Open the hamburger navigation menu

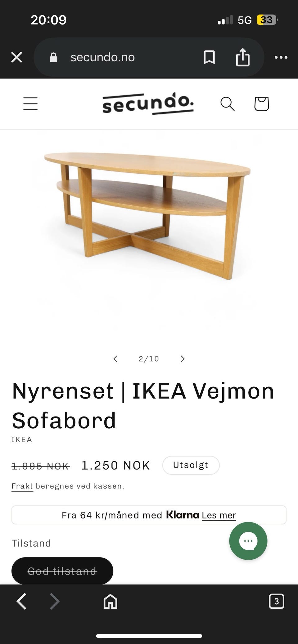pyautogui.click(x=30, y=104)
